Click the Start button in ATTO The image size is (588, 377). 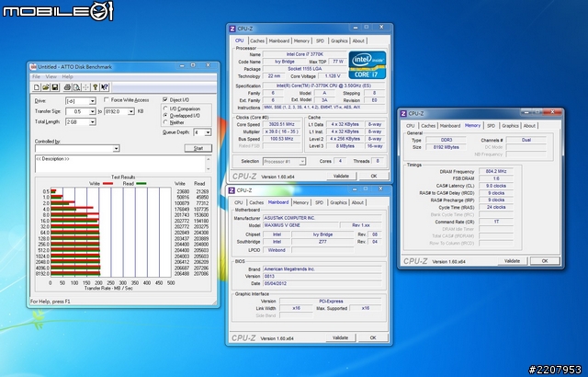click(x=198, y=148)
